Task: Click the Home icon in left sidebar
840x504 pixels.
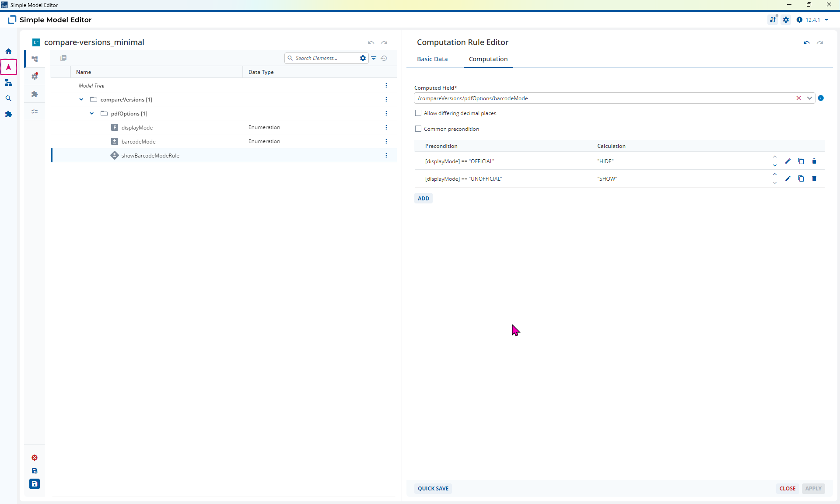Action: (x=8, y=51)
